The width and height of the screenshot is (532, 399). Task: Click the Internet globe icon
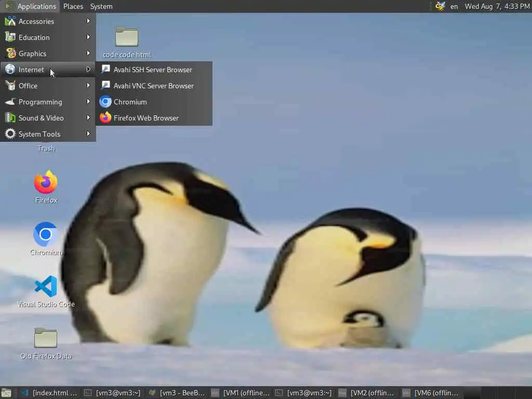10,69
